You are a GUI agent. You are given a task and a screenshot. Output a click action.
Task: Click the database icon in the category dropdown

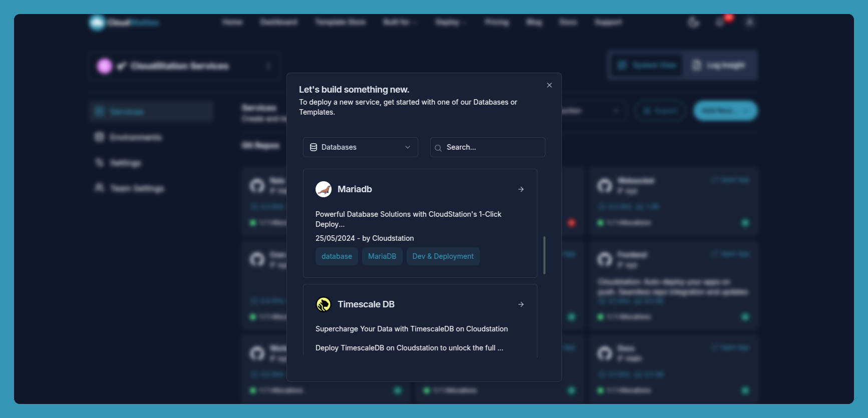pyautogui.click(x=314, y=147)
